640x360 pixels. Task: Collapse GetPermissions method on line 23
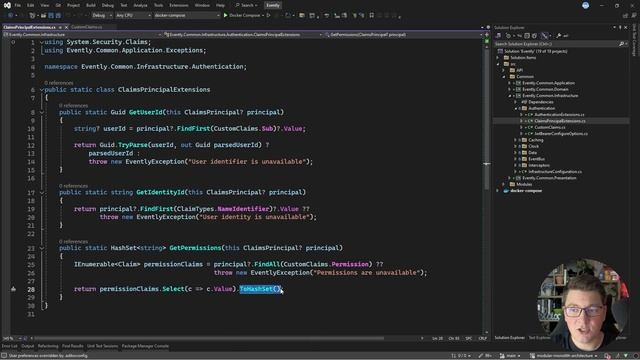click(x=42, y=248)
